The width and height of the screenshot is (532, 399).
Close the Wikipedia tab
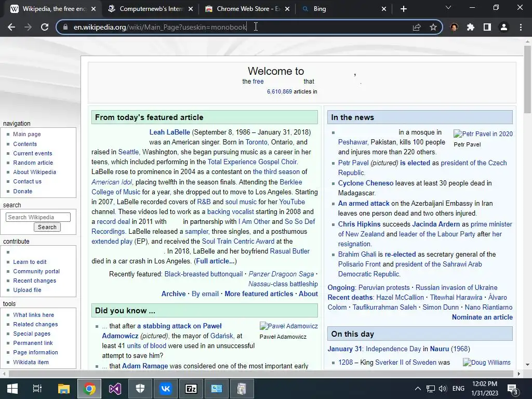pos(94,9)
